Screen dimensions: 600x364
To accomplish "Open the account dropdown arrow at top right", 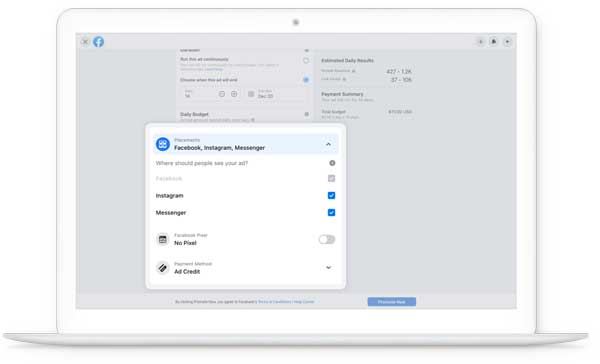I will [507, 42].
